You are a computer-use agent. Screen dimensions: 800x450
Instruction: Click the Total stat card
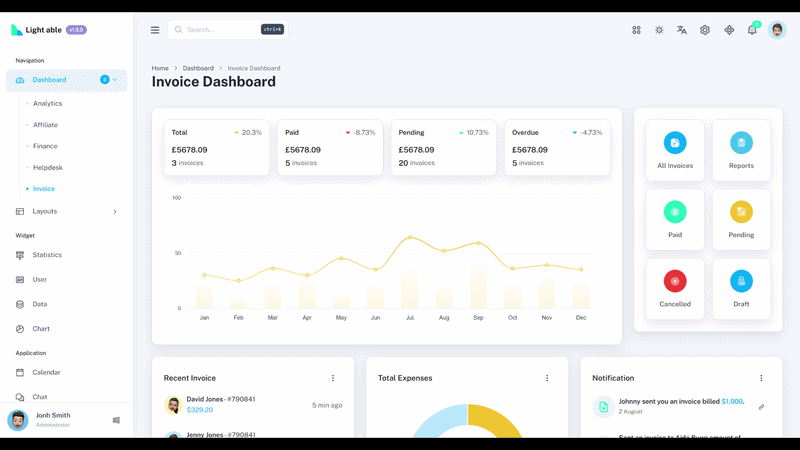point(217,148)
